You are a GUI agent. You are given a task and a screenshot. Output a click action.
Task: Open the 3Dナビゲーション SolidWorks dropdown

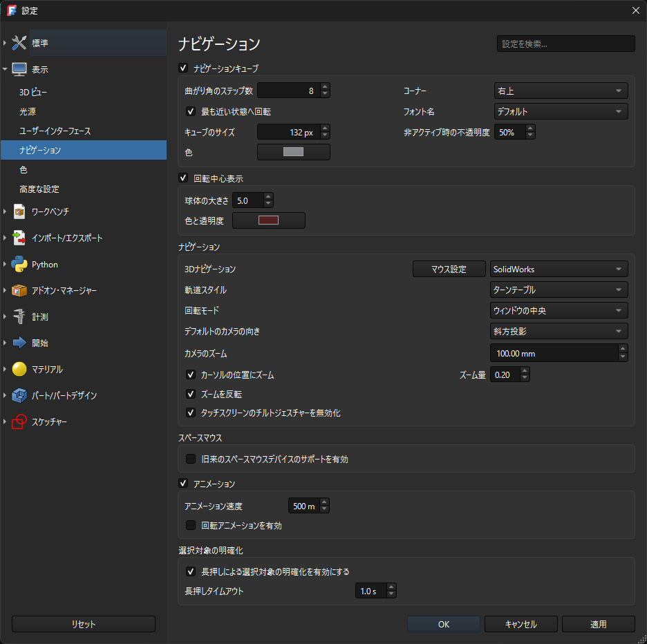click(559, 269)
